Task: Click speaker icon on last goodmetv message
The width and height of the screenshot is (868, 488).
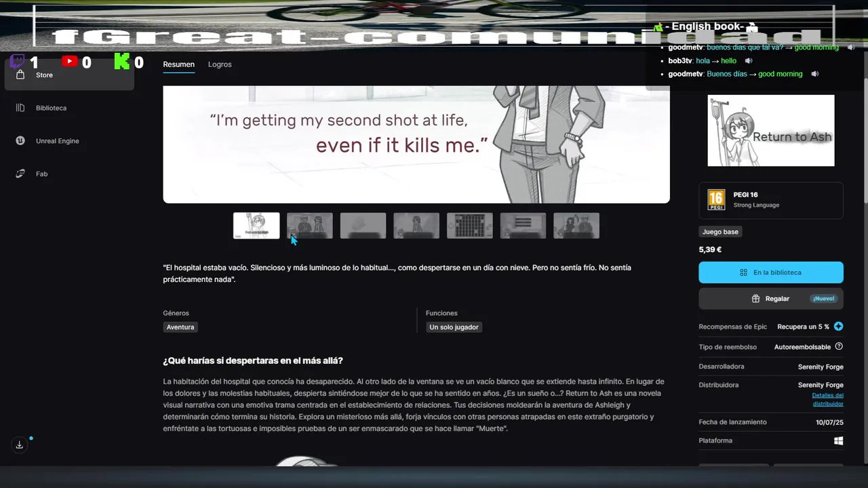Action: (815, 74)
